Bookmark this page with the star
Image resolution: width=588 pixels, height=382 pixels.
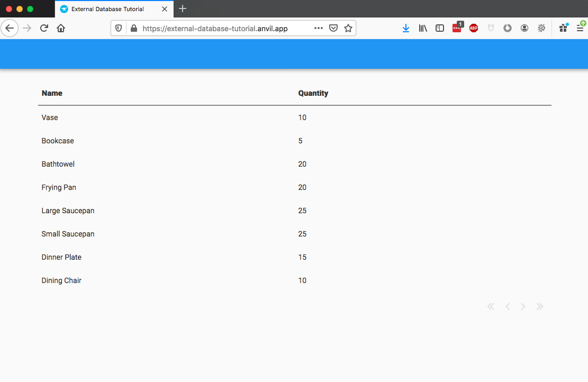348,29
